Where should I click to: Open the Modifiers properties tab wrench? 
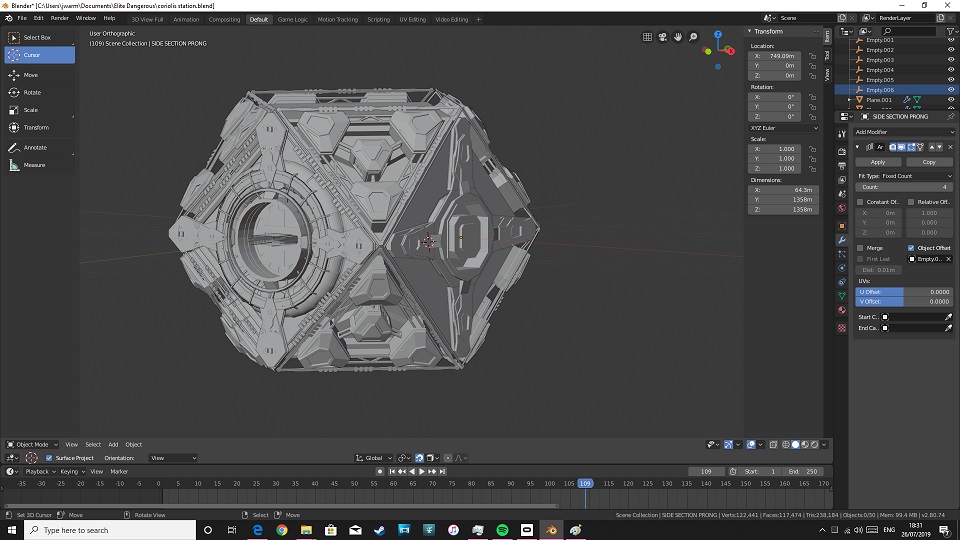tap(842, 240)
